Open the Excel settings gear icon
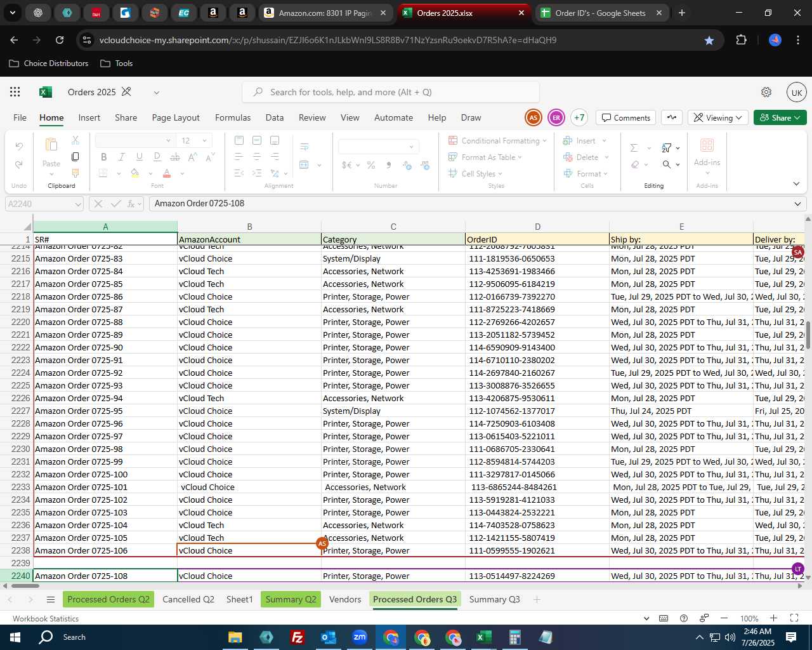The height and width of the screenshot is (650, 812). coord(766,92)
